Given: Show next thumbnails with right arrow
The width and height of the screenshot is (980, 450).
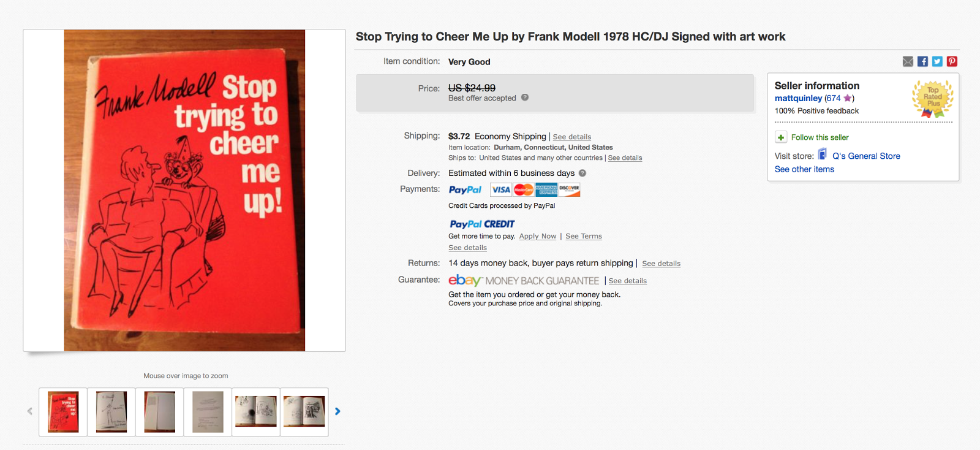Looking at the screenshot, I should point(337,411).
